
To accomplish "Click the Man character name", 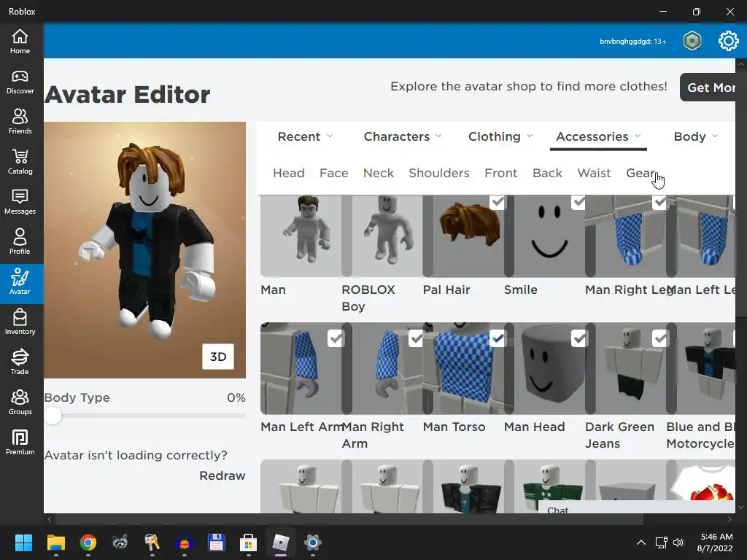I will coord(273,290).
